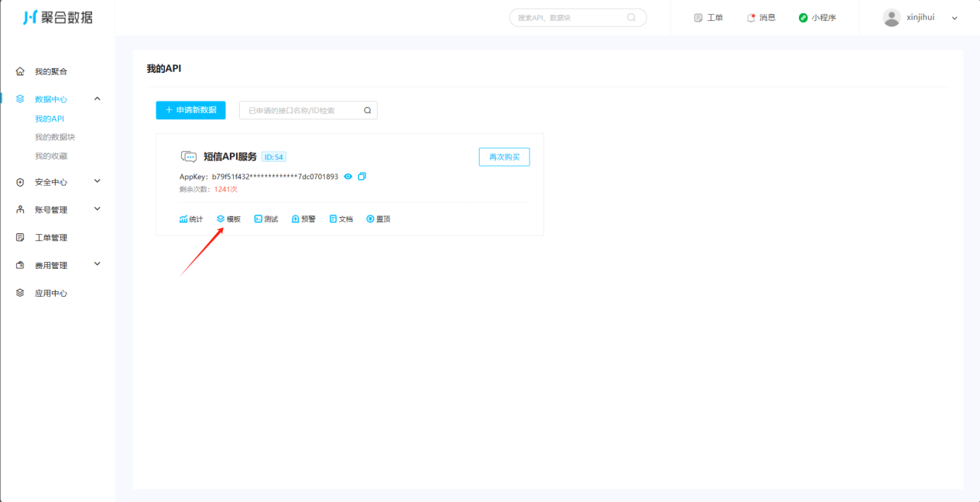Screen dimensions: 980x502
Task: Open 预警 alert icon
Action: 296,219
